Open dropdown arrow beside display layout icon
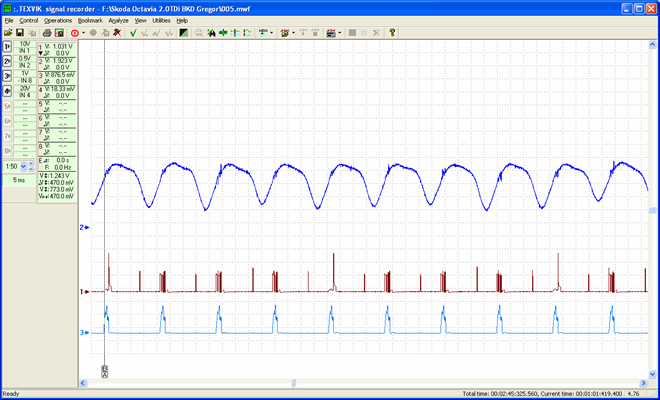Viewport: 660px width, 400px height. pos(339,33)
